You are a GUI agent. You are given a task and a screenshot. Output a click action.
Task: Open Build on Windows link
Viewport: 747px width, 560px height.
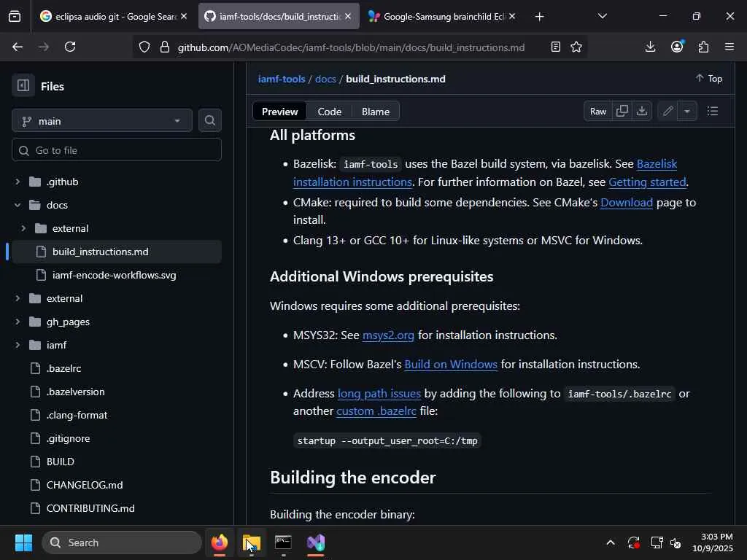(x=451, y=365)
